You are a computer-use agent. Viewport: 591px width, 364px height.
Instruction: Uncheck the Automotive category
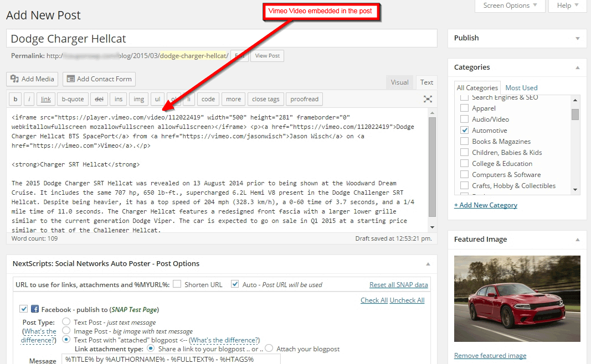(x=465, y=130)
